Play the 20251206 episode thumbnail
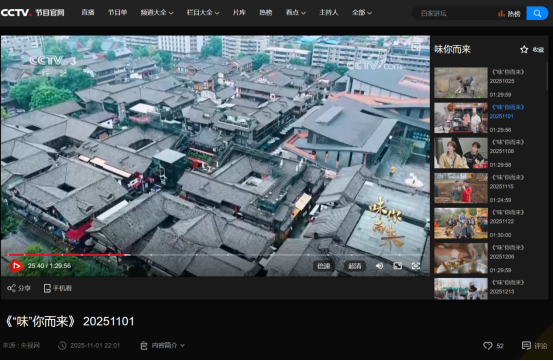The image size is (553, 361). 461,258
